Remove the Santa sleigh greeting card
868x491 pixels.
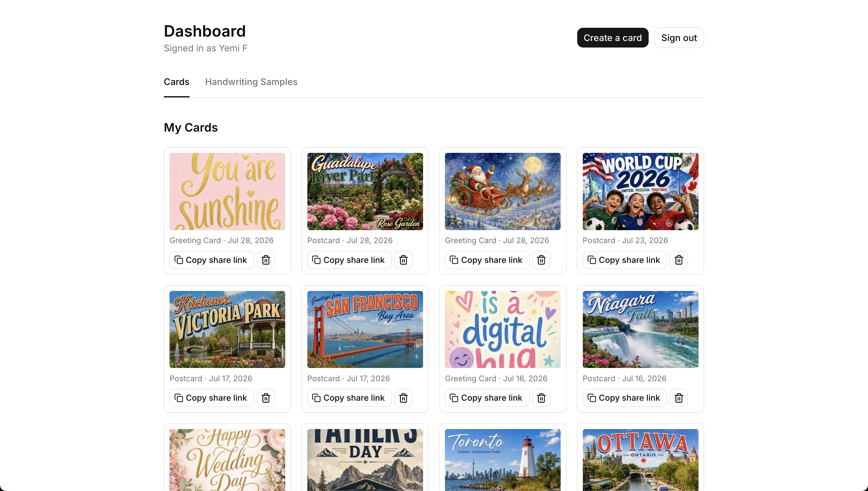[x=541, y=260]
